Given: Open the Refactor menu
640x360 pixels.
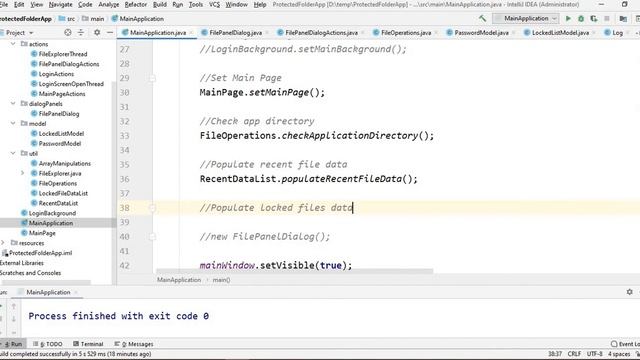Looking at the screenshot, I should (x=136, y=4).
